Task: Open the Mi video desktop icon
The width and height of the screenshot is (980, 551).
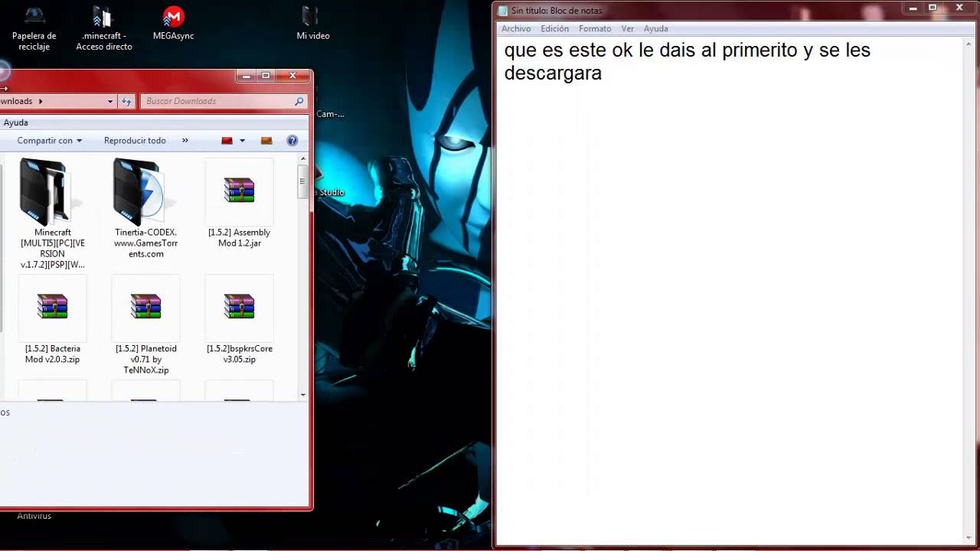Action: coord(312,23)
